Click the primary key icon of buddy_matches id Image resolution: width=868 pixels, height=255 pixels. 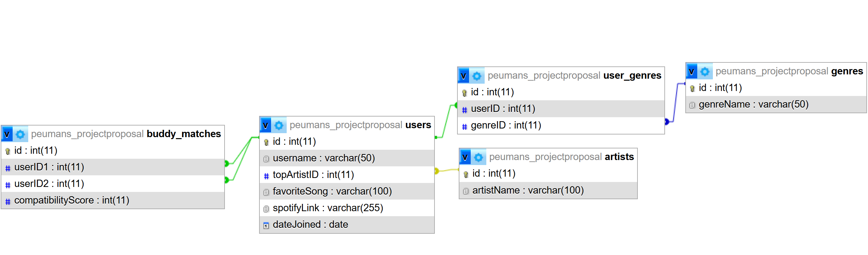coord(8,151)
